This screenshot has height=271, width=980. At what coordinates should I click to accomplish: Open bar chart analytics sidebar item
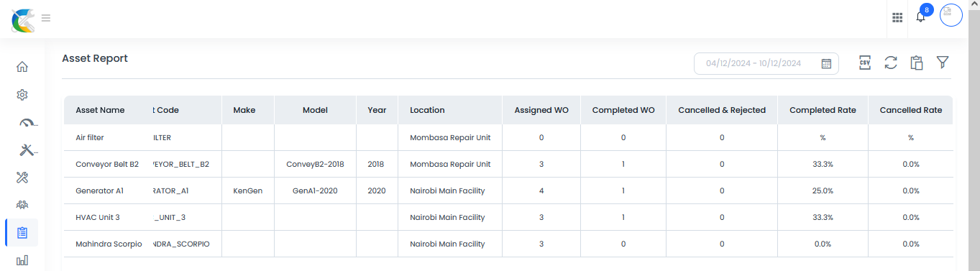pos(22,260)
